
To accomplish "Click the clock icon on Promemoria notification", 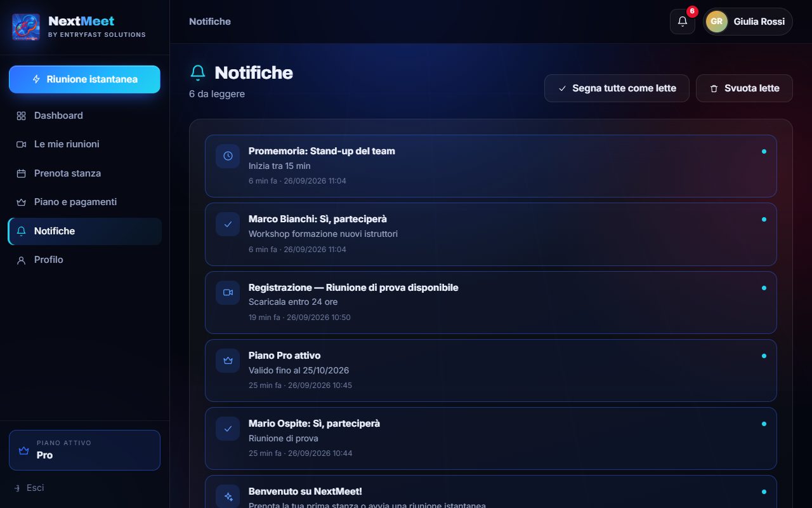I will point(228,156).
